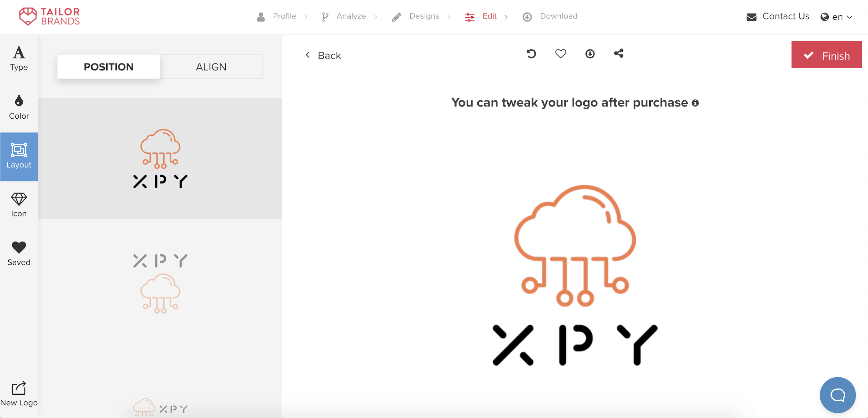Expand the Analyze step
Viewport: 868px width, 418px height.
pyautogui.click(x=351, y=16)
